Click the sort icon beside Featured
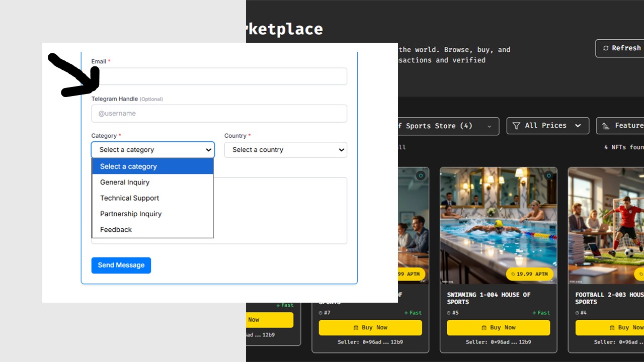 coord(605,126)
